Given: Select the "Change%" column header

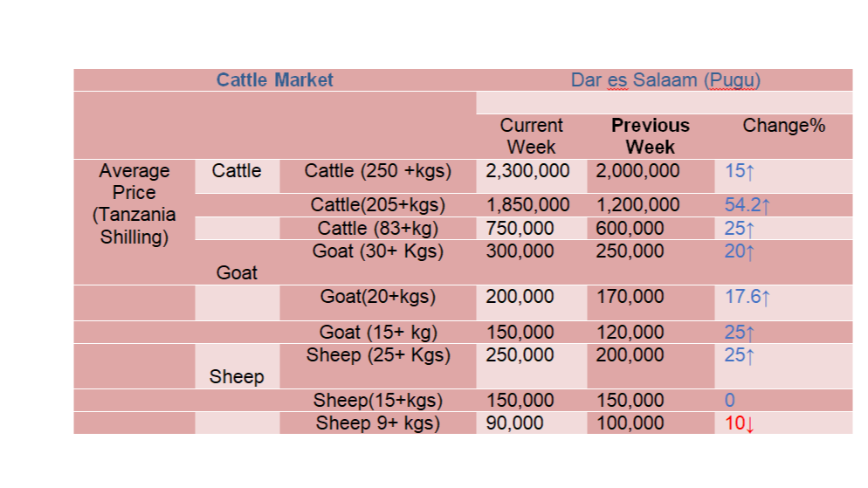Looking at the screenshot, I should [x=783, y=126].
